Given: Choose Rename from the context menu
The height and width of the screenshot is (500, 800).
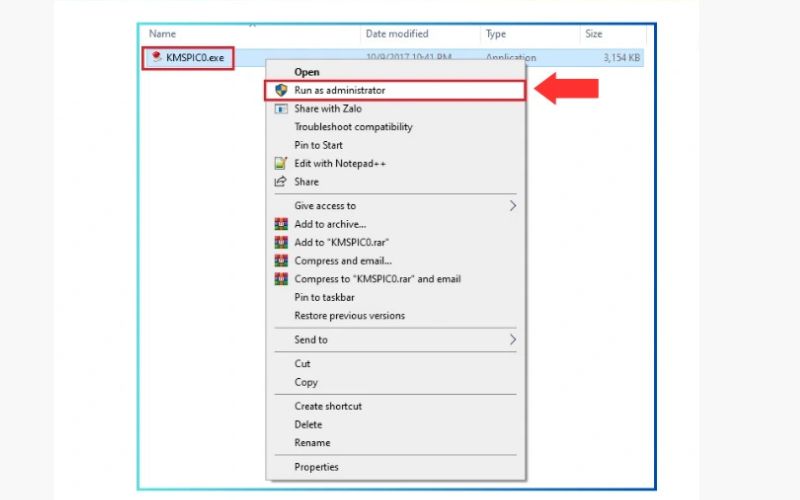Looking at the screenshot, I should 312,443.
